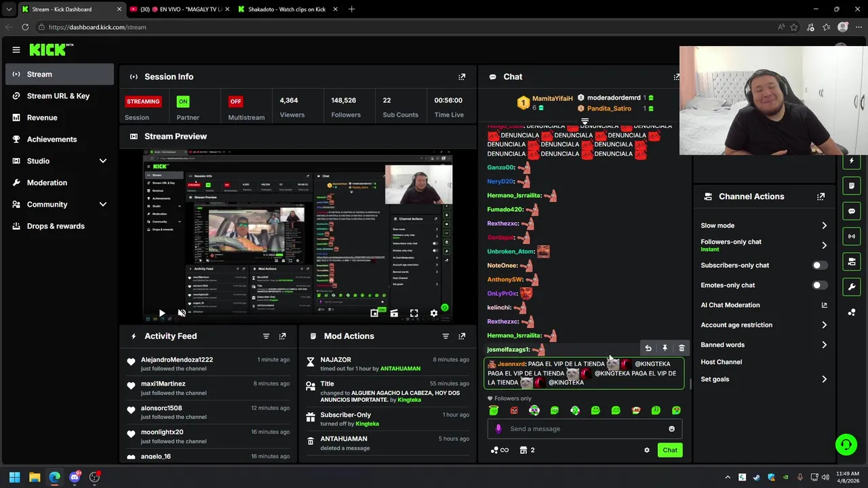Image resolution: width=868 pixels, height=488 pixels.
Task: Open the broadcast signal widget in side rail
Action: [852, 236]
